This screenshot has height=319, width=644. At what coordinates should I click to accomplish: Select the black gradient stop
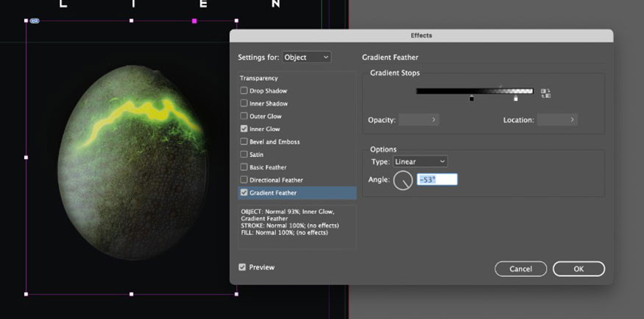point(472,98)
